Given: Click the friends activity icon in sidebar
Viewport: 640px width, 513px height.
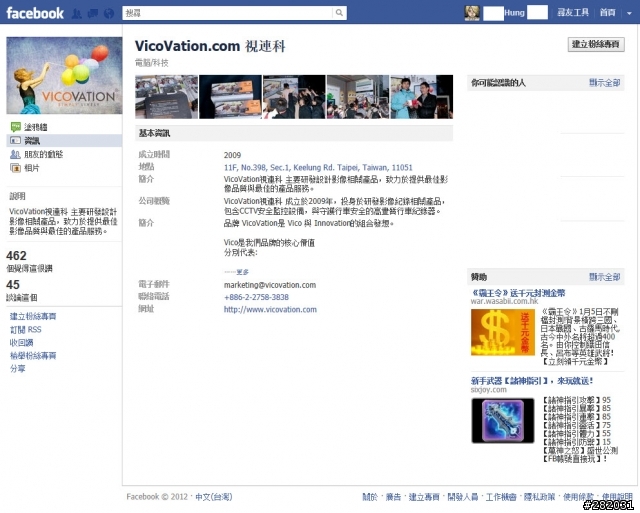Looking at the screenshot, I should [16, 154].
